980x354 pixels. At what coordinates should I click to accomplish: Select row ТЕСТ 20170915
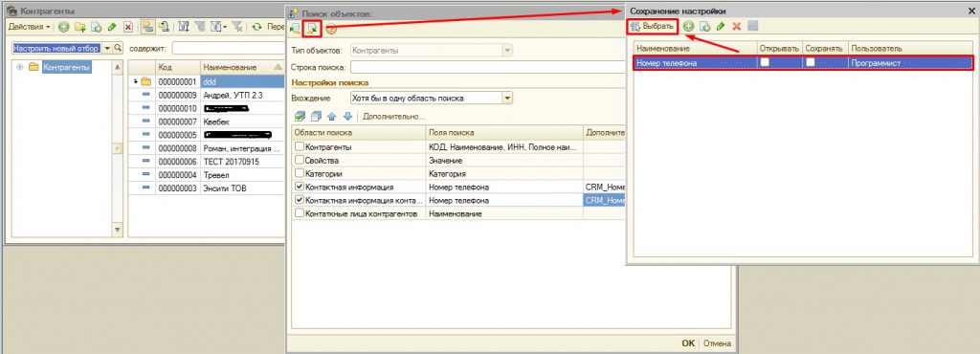pos(207,161)
